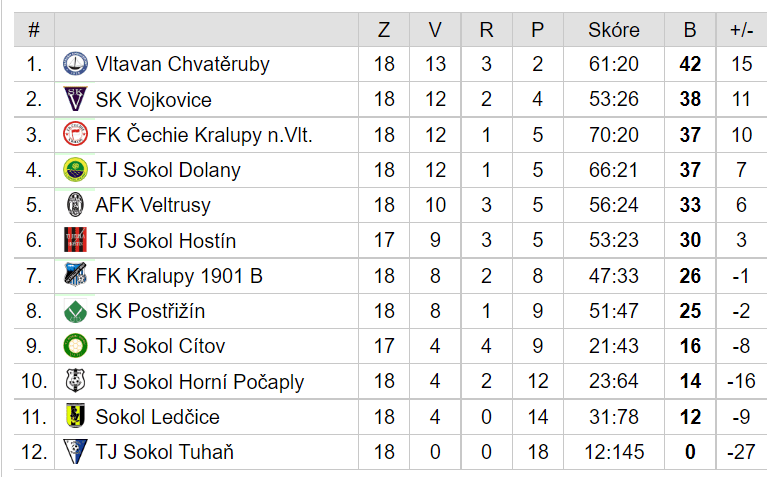Click the TJ Sokol Tuhaň pennant logo

pyautogui.click(x=75, y=451)
